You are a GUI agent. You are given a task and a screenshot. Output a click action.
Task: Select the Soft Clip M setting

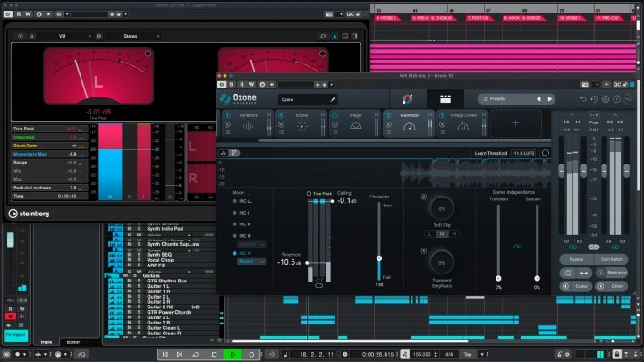tap(442, 234)
